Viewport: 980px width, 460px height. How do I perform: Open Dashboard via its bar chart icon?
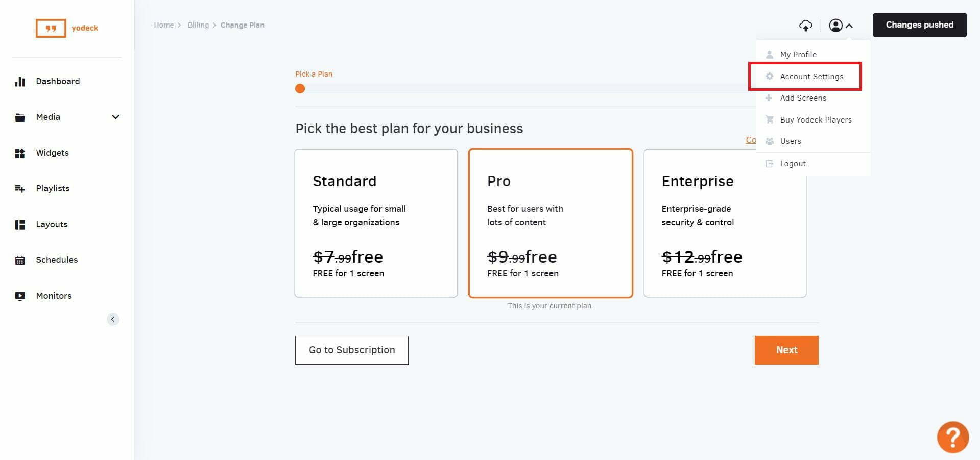[20, 82]
